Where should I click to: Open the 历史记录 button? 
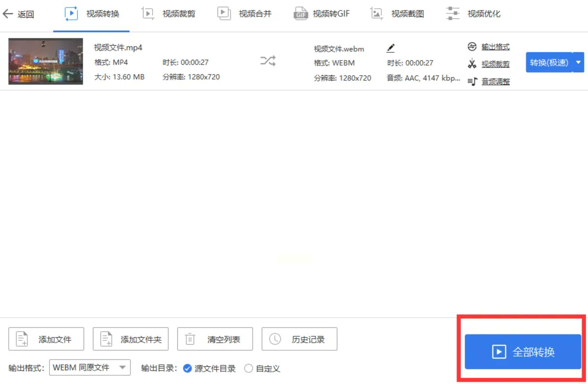click(x=299, y=339)
